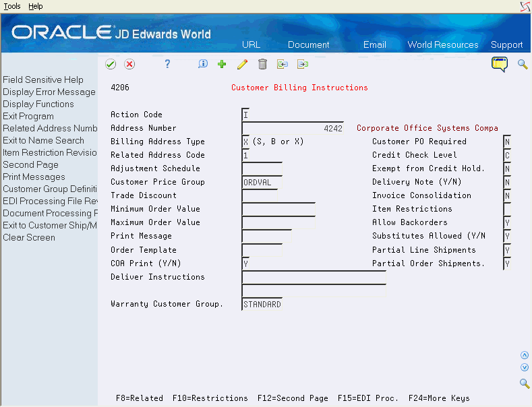Click the Partial Line Shipments field

507,250
